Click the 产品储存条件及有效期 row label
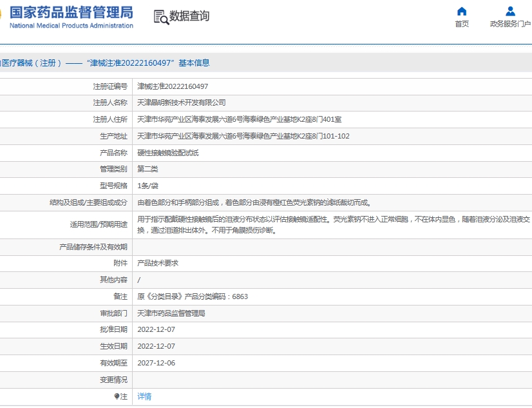532x408 pixels. (x=93, y=247)
